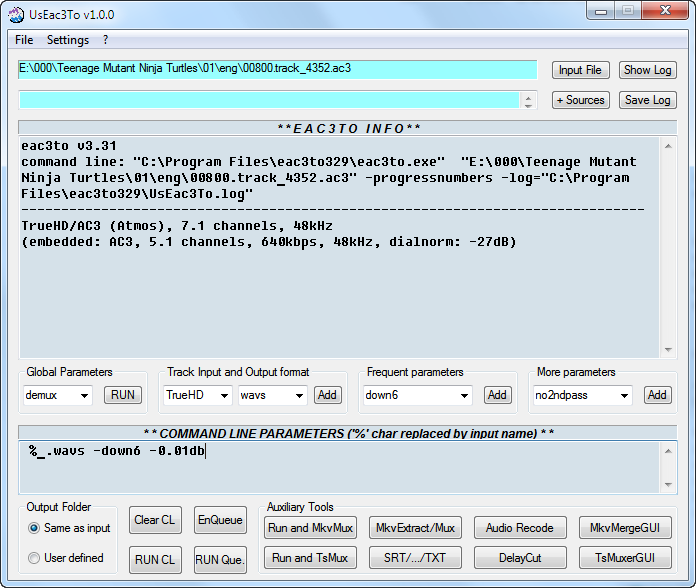Open the Settings menu
The image size is (696, 588).
click(68, 40)
